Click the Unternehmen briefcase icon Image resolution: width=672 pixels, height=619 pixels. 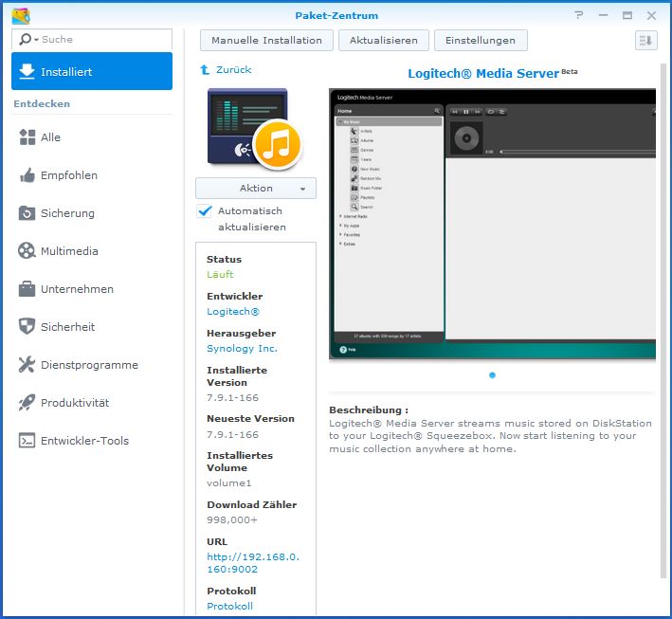(x=27, y=289)
